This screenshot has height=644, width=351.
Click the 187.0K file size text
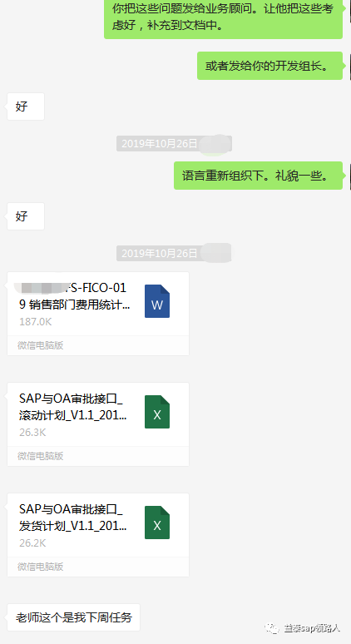point(35,322)
